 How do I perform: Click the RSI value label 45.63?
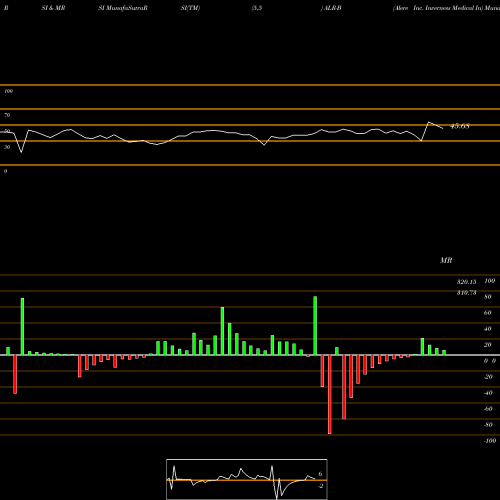point(460,126)
